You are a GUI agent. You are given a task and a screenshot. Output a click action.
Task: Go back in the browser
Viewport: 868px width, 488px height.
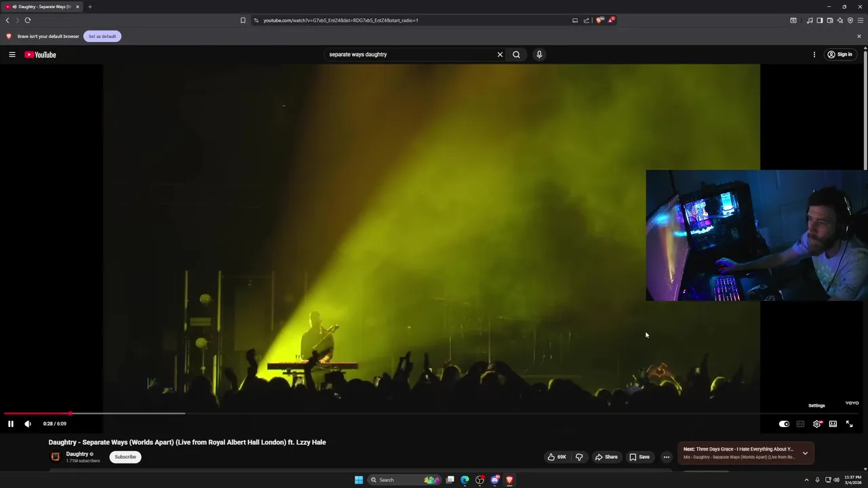[7, 20]
